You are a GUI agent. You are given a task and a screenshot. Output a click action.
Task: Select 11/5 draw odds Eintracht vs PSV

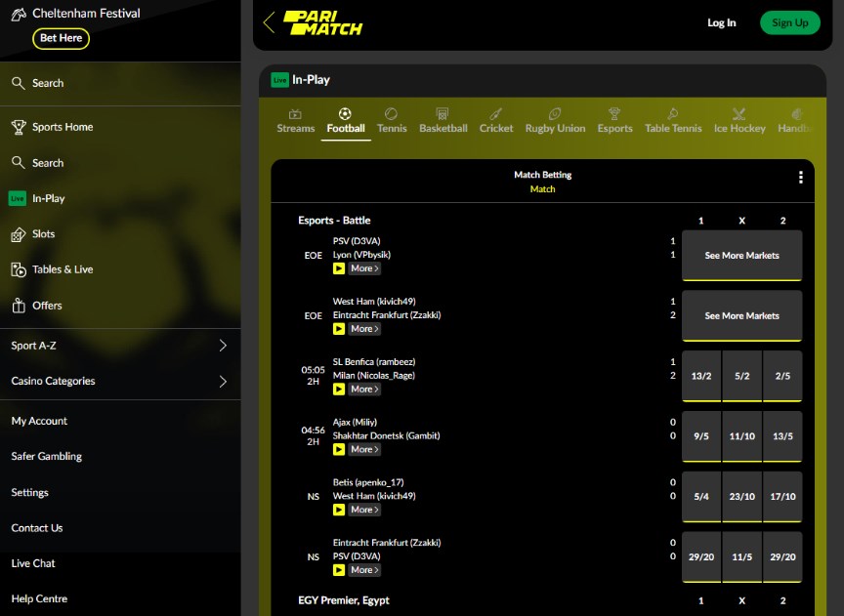[741, 556]
